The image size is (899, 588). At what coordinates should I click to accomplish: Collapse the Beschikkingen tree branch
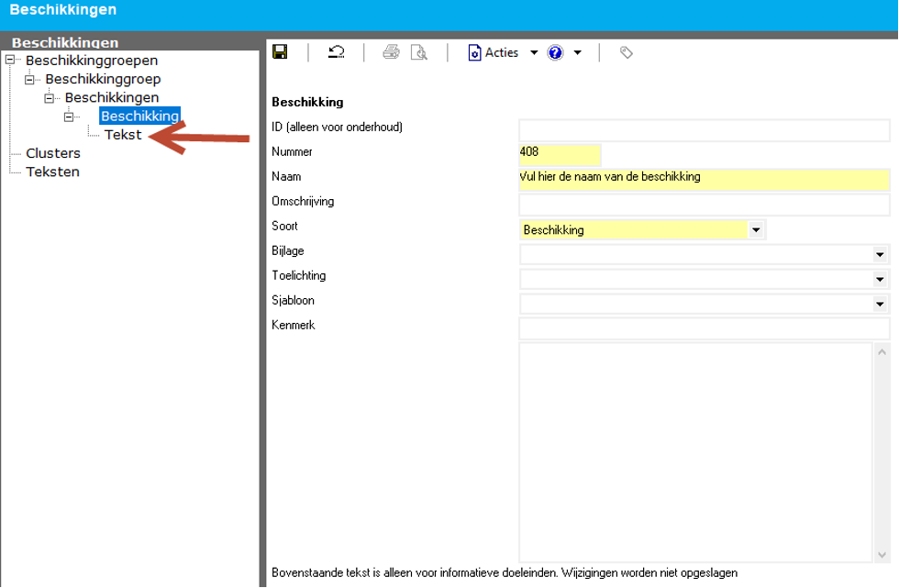coord(49,98)
